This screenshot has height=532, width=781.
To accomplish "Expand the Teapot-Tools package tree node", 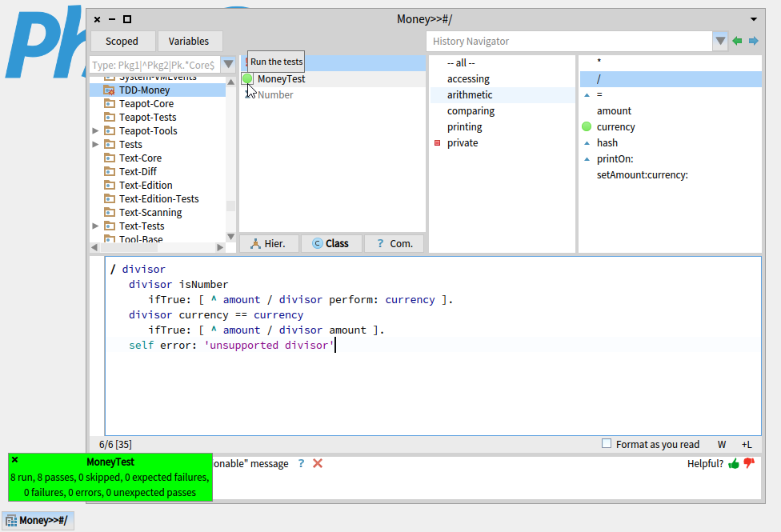I will tap(96, 131).
